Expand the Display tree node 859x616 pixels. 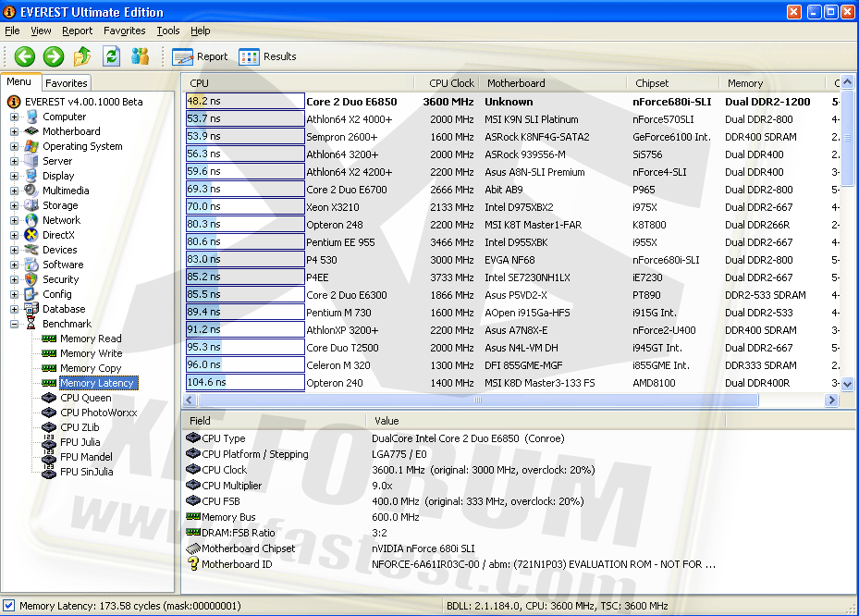14,176
